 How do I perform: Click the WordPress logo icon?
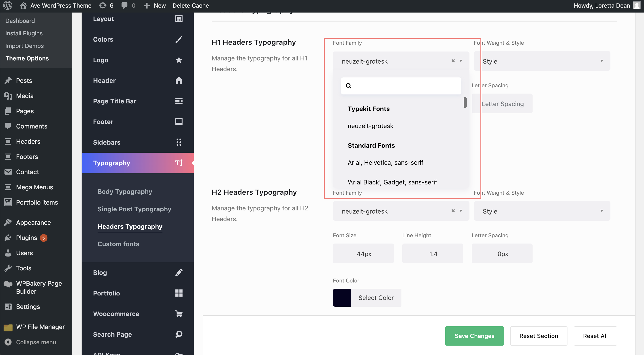(8, 6)
